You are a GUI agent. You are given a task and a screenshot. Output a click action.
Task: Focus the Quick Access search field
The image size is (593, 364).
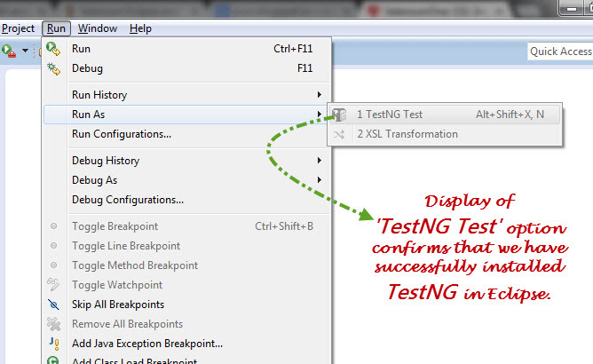[560, 51]
